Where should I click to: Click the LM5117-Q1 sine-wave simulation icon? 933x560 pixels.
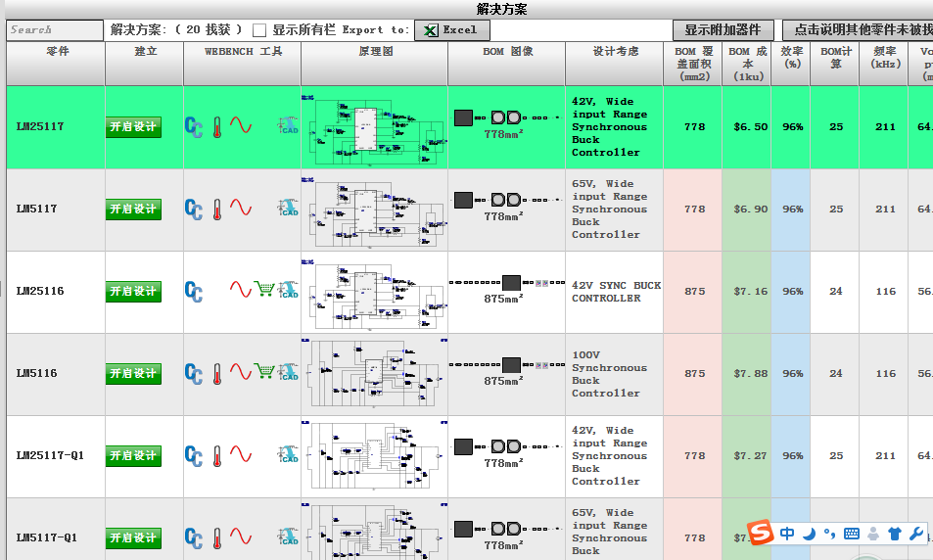tap(241, 536)
